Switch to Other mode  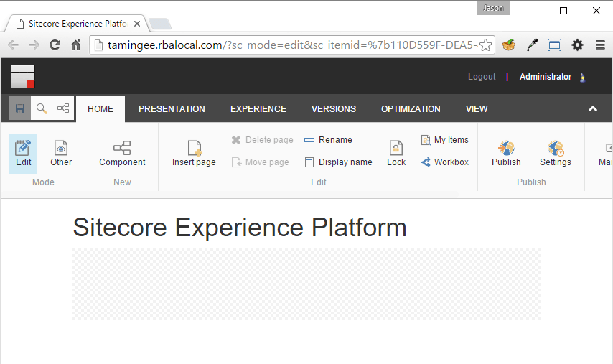pyautogui.click(x=61, y=153)
